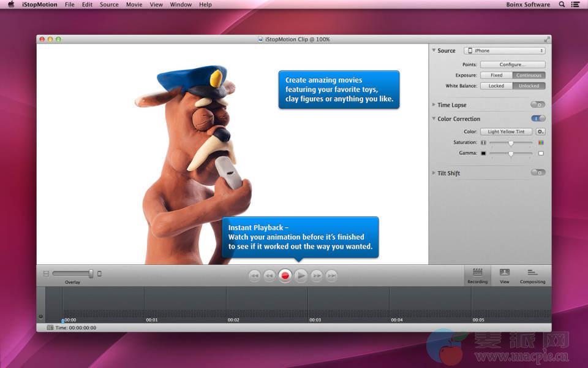Viewport: 588px width, 368px height.
Task: Set Exposure to Fixed
Action: [496, 75]
